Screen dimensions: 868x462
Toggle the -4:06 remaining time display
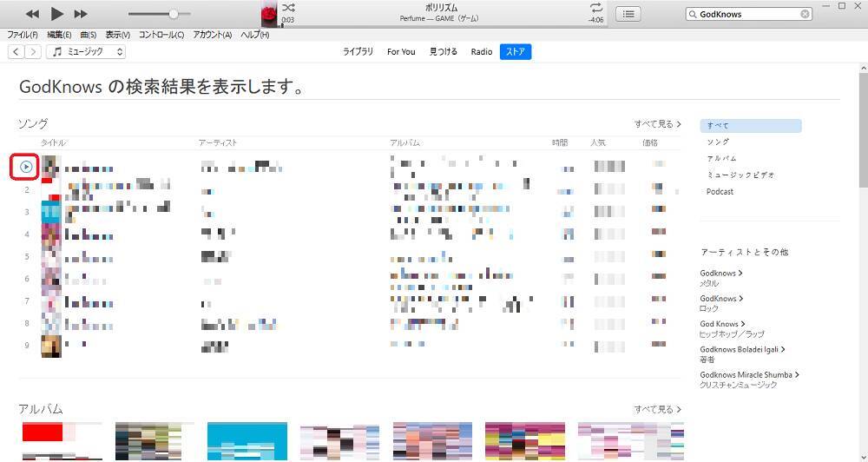click(595, 20)
